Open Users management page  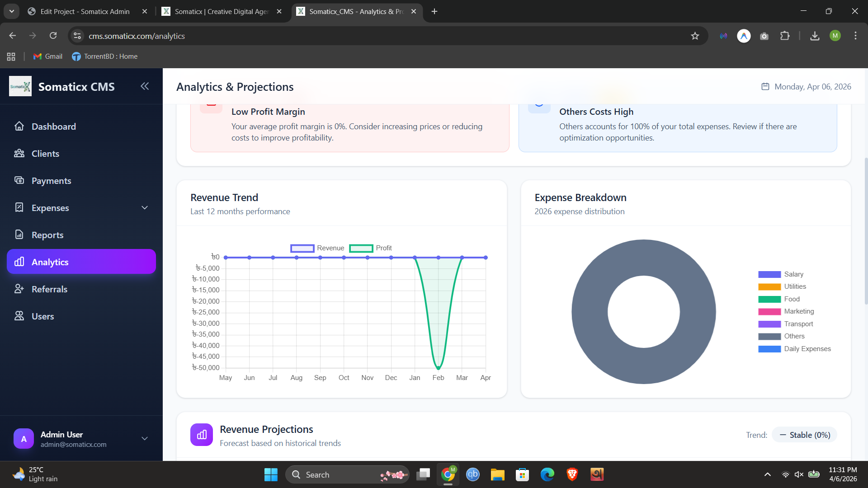42,316
